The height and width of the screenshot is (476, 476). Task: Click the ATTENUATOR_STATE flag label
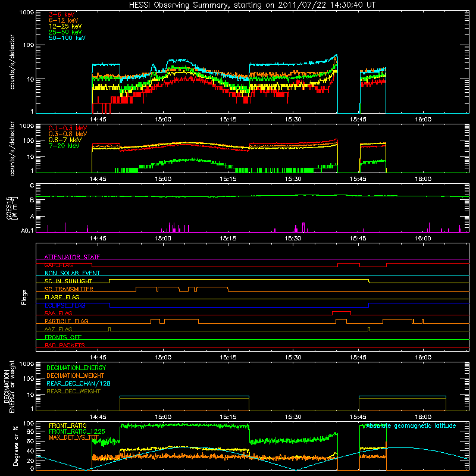(72, 257)
